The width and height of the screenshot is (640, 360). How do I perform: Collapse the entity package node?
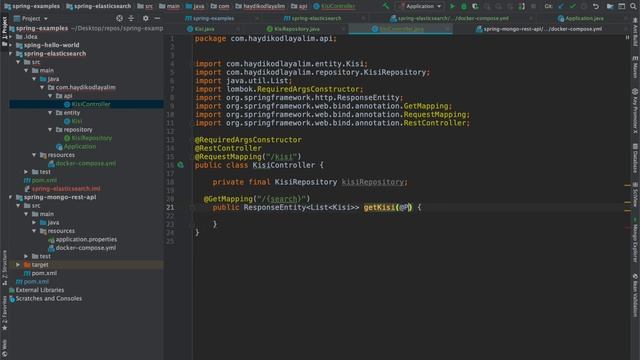pyautogui.click(x=50, y=113)
